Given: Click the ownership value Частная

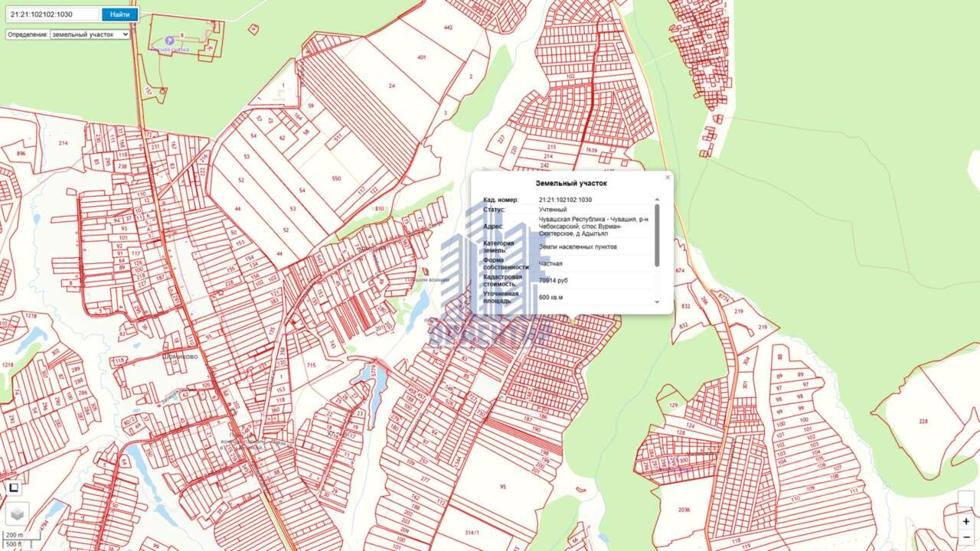Looking at the screenshot, I should pyautogui.click(x=550, y=263).
